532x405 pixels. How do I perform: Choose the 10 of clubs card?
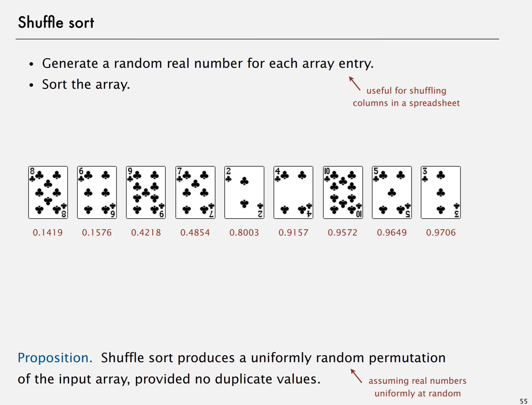pos(343,192)
